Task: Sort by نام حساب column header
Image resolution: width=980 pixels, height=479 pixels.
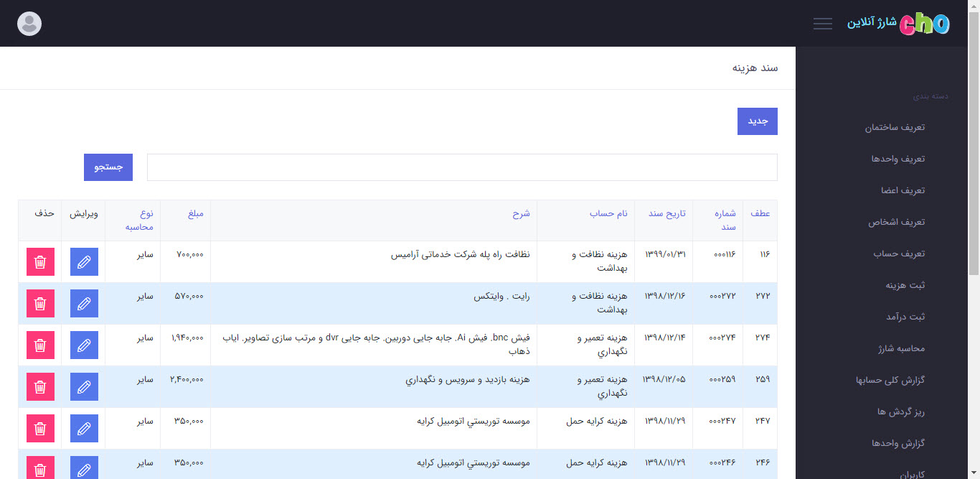Action: point(608,214)
